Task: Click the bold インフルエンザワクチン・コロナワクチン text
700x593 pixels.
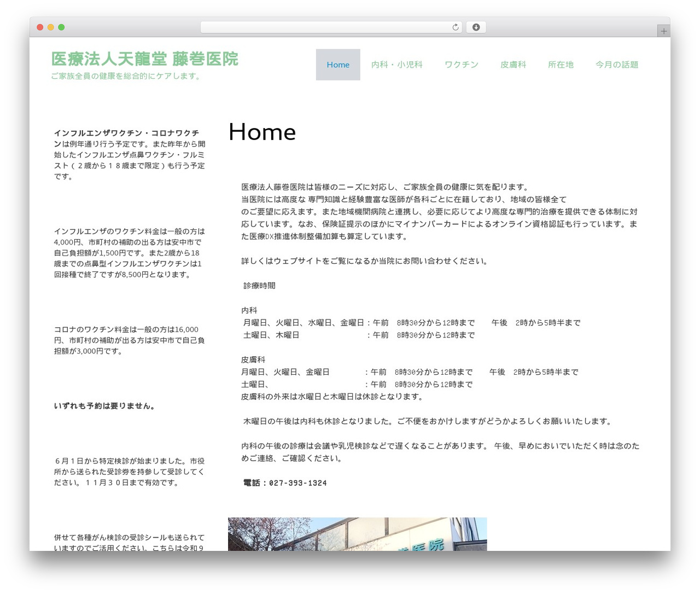Action: tap(126, 138)
